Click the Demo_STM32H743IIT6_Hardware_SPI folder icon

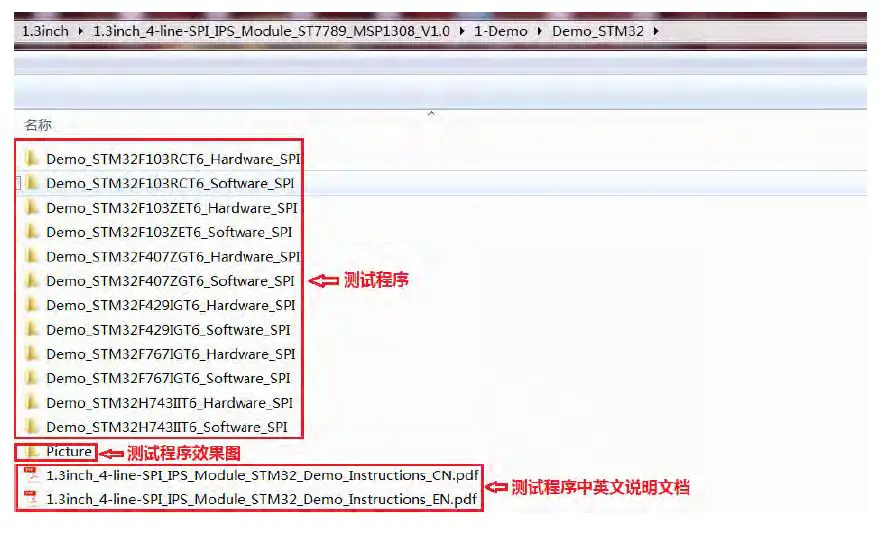pyautogui.click(x=32, y=403)
